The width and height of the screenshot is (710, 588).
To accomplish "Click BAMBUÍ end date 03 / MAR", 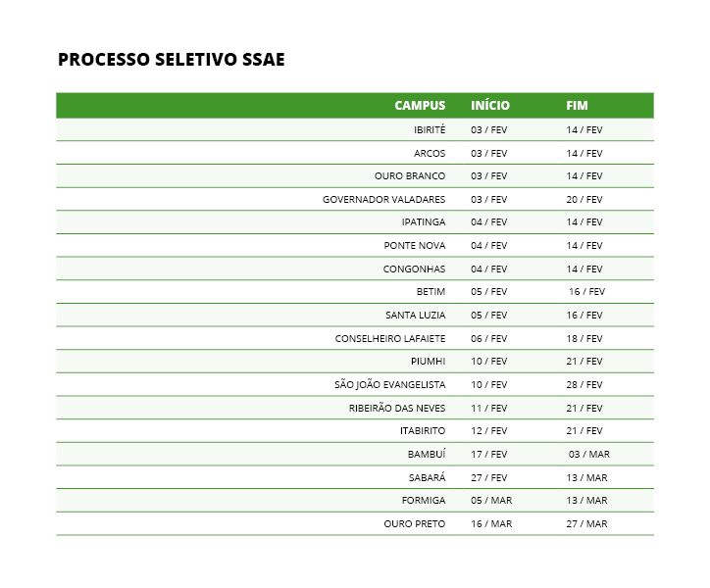I will click(589, 455).
